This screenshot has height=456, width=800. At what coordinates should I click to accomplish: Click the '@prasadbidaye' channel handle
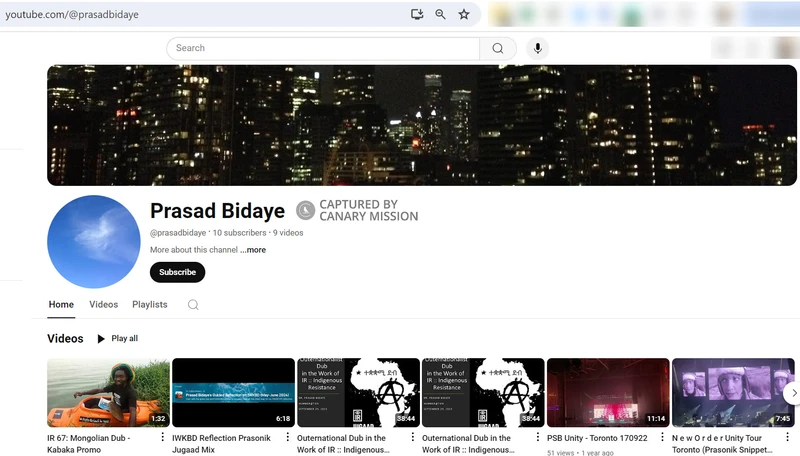178,233
